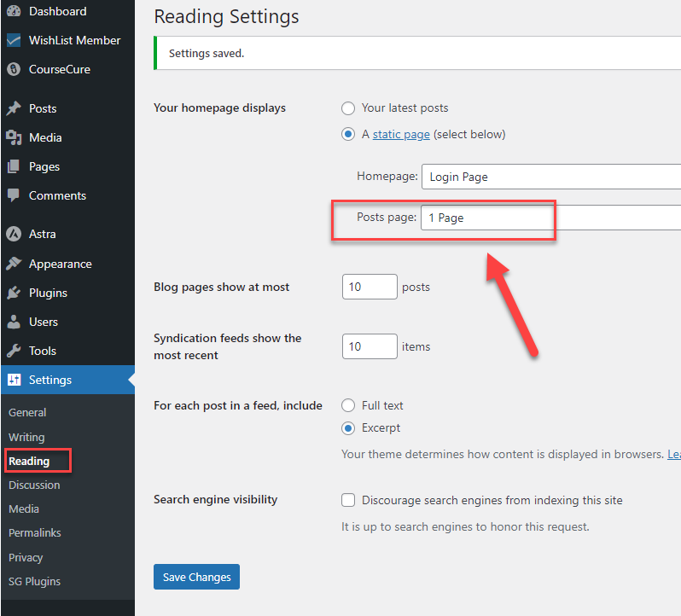
Task: Open Reading settings submenu
Action: tap(29, 461)
